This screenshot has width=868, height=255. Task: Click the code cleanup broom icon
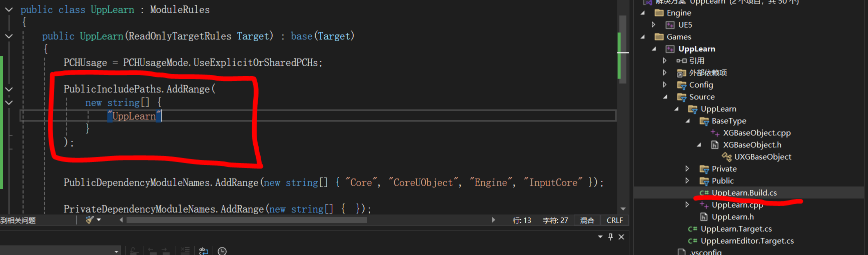click(x=90, y=220)
